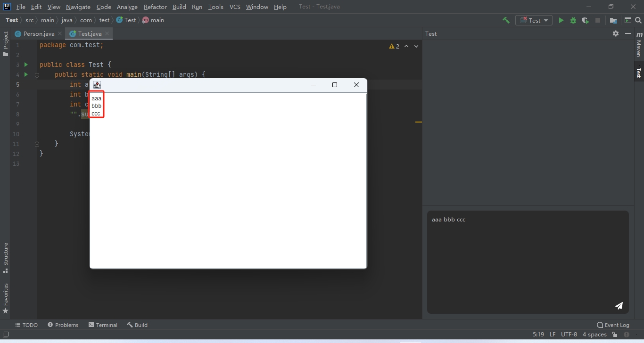The width and height of the screenshot is (644, 343).
Task: Run class Test from line 3 gutter arrow
Action: (x=26, y=65)
